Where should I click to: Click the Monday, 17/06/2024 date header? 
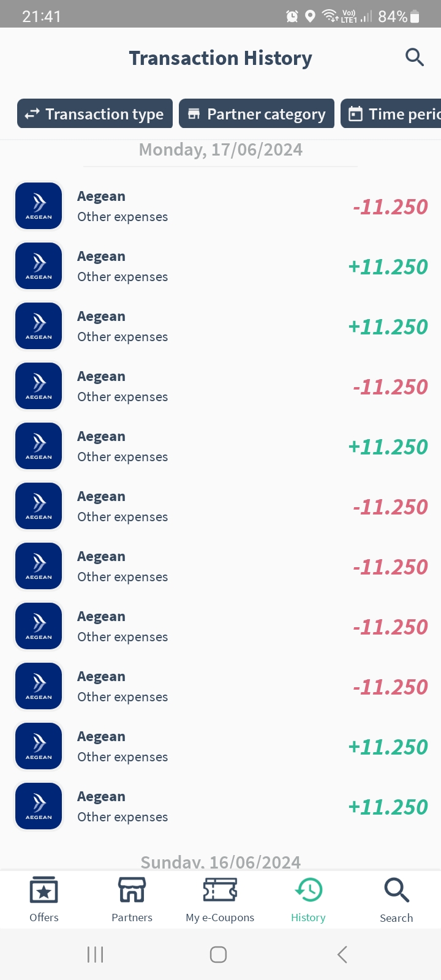(x=221, y=150)
